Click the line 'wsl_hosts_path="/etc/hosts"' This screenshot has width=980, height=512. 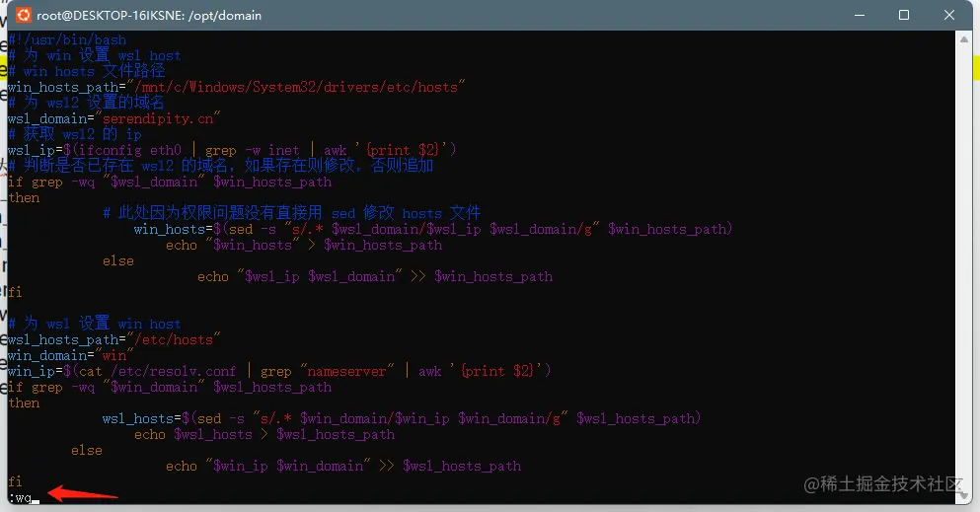click(114, 339)
